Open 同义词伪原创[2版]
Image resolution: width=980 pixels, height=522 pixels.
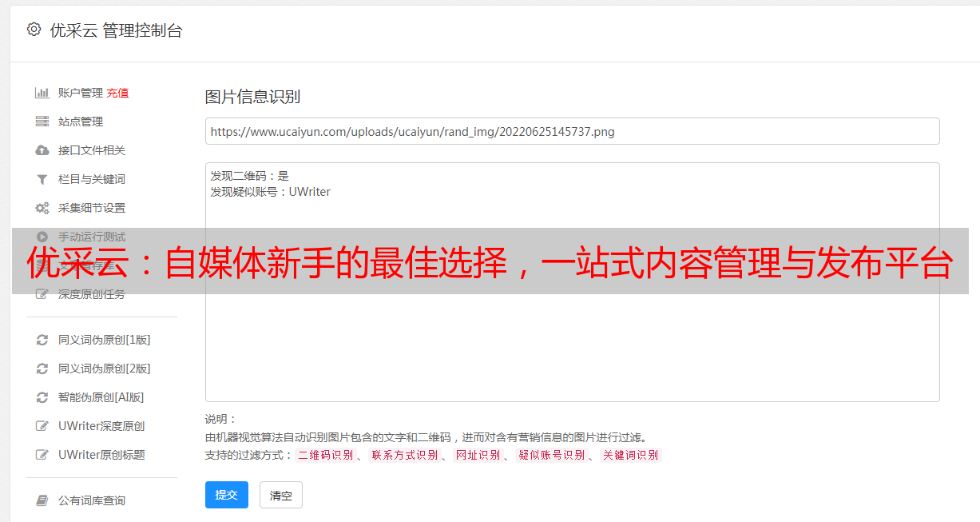click(x=105, y=369)
